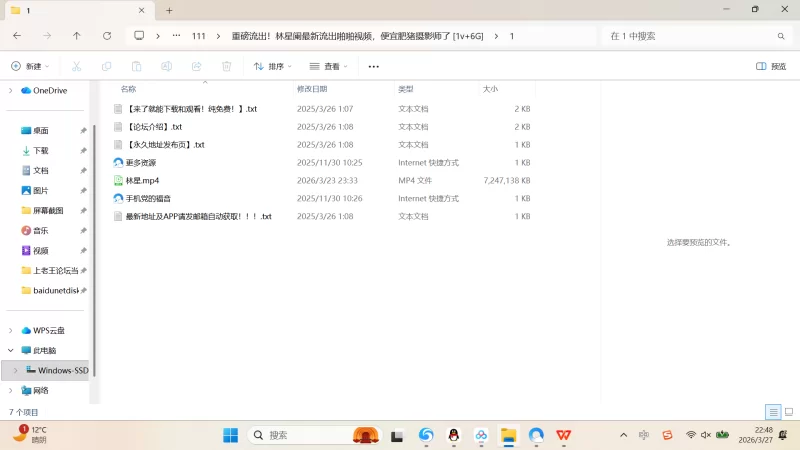This screenshot has width=800, height=450.
Task: Switch to large thumbnails view in status bar
Action: [x=787, y=412]
